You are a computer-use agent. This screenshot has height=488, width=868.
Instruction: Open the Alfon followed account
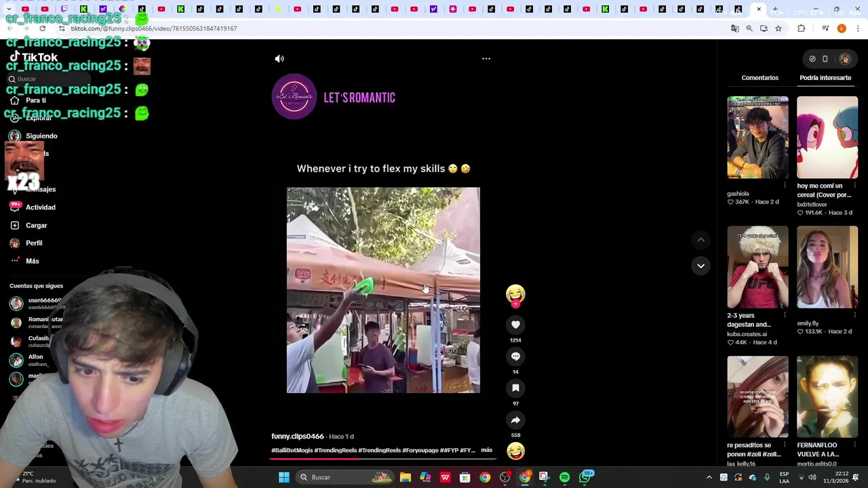[29, 360]
